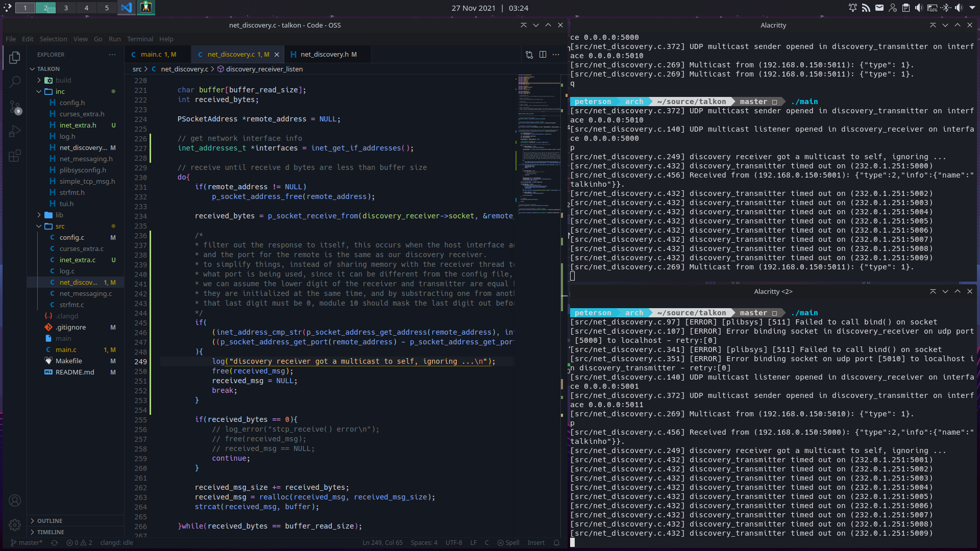Open status bar notifications bell

[556, 543]
